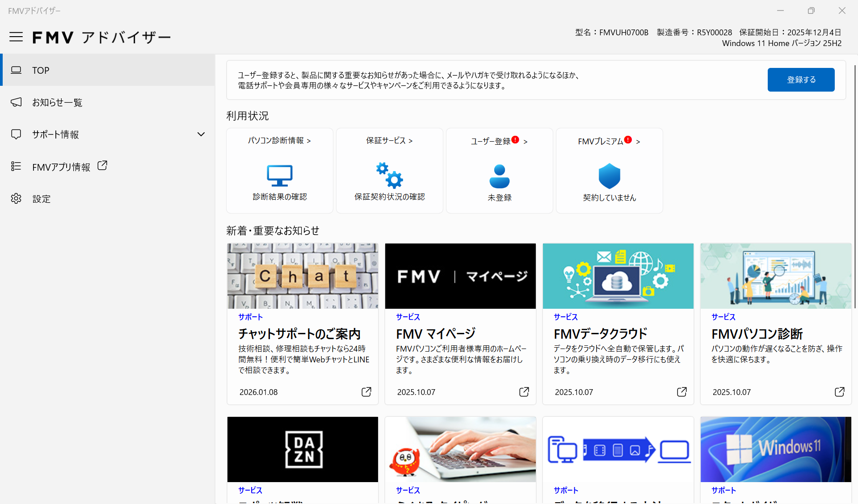Screen dimensions: 858x504
Task: Open external link icon on FMV PC Diagnosis card
Action: pos(839,392)
